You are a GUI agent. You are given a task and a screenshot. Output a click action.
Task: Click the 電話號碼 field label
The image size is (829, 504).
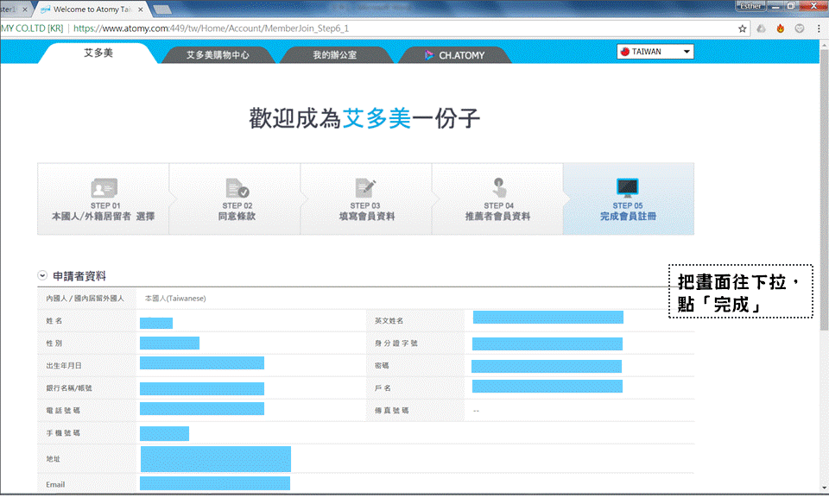pos(63,411)
